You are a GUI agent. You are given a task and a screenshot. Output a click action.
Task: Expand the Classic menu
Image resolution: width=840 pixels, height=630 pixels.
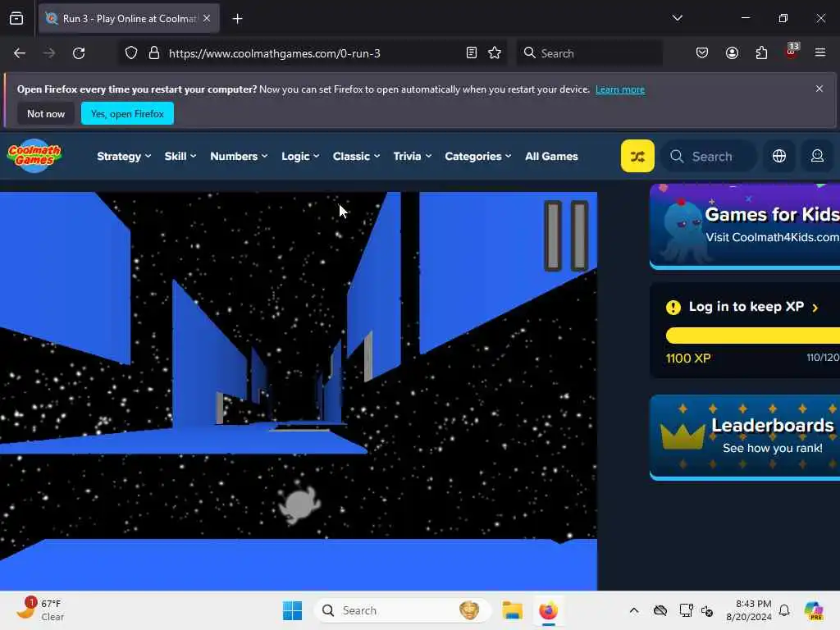click(x=356, y=157)
